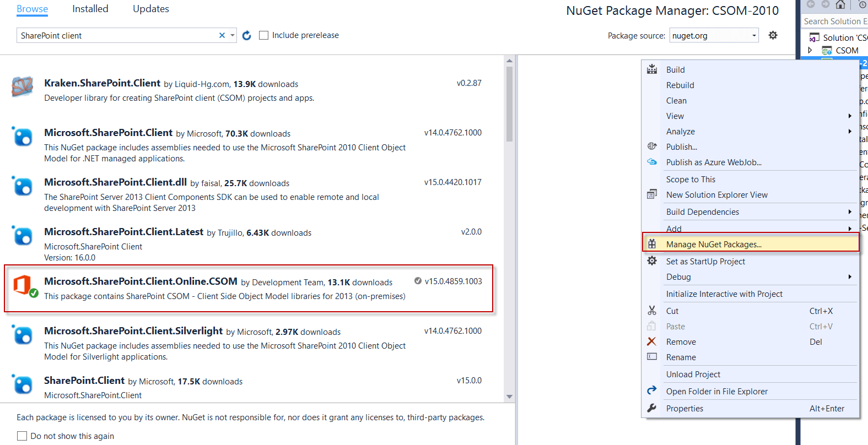The image size is (868, 445).
Task: Switch to the Browse tab
Action: pos(33,9)
